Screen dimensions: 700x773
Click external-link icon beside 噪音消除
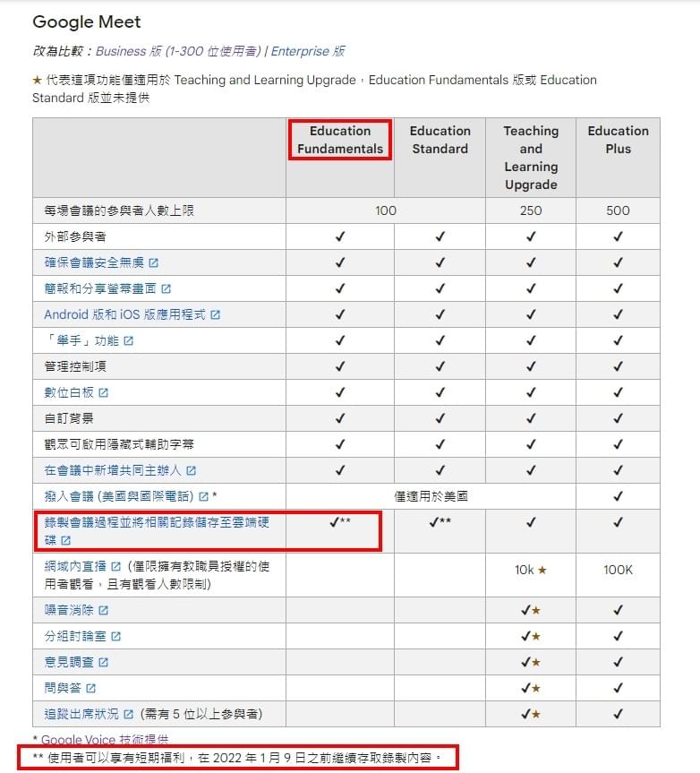(x=104, y=610)
